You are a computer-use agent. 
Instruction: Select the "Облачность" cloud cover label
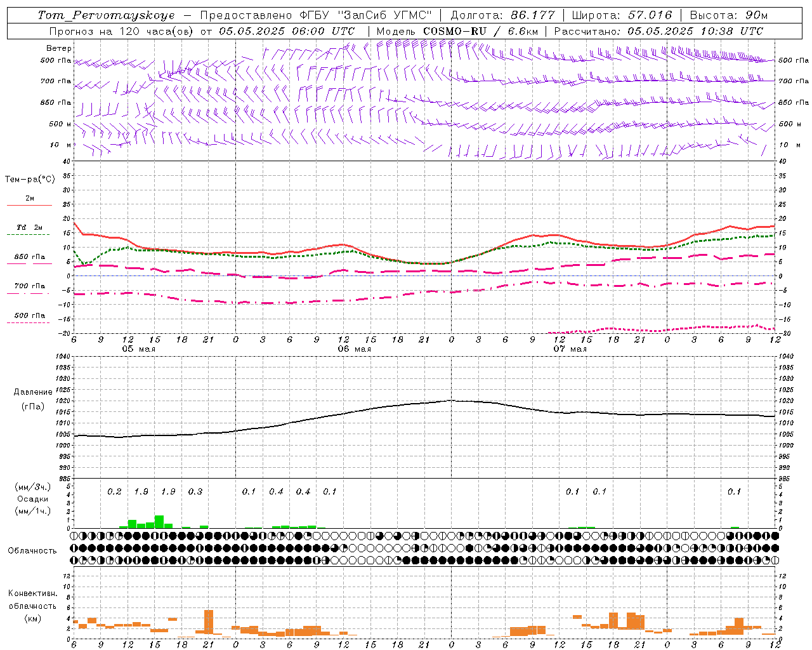pos(32,551)
